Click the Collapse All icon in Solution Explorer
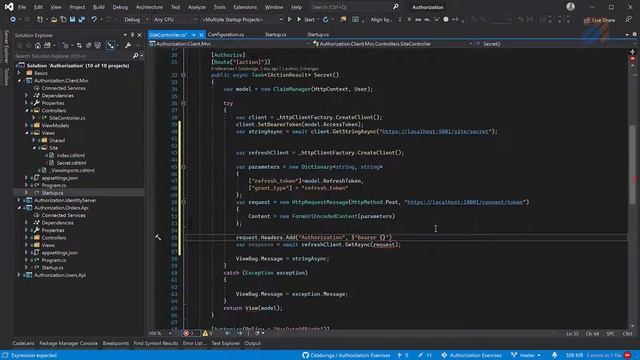 [89, 45]
